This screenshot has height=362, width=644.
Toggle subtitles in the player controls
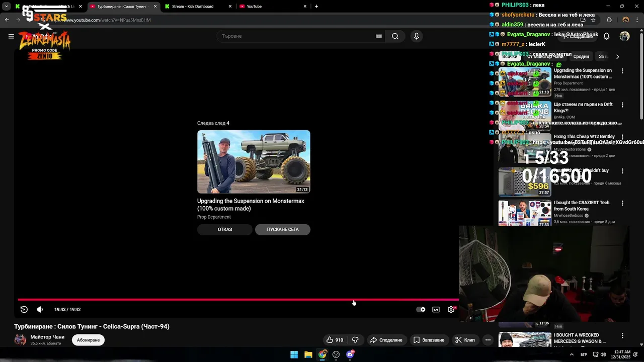[x=436, y=309]
